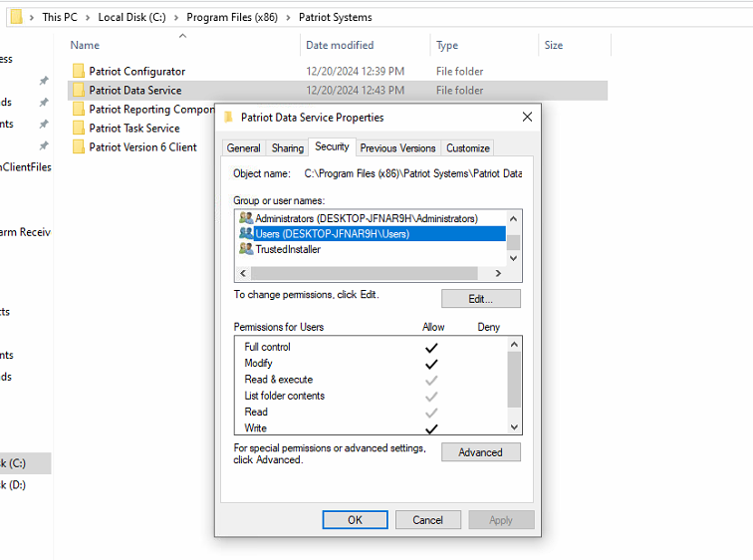Select the Patriot Task Service folder icon

click(x=80, y=129)
